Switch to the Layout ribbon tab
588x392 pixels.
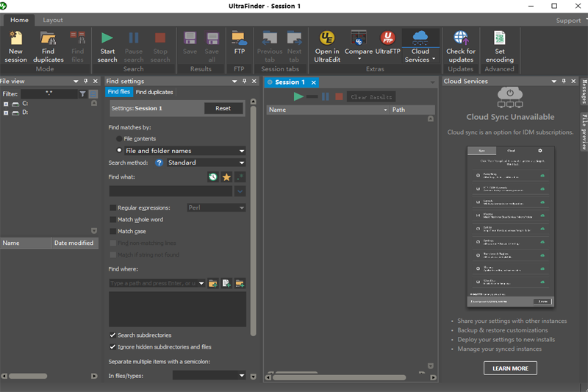tap(52, 20)
